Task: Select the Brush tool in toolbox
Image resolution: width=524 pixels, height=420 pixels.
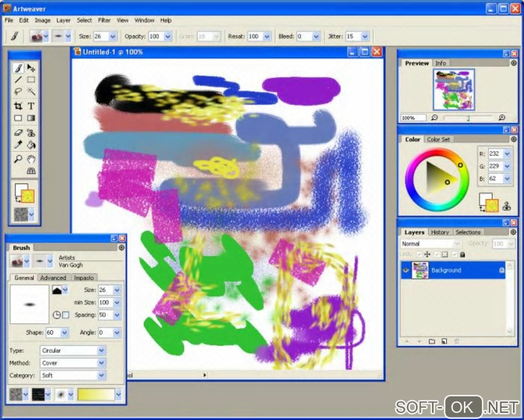Action: click(18, 68)
